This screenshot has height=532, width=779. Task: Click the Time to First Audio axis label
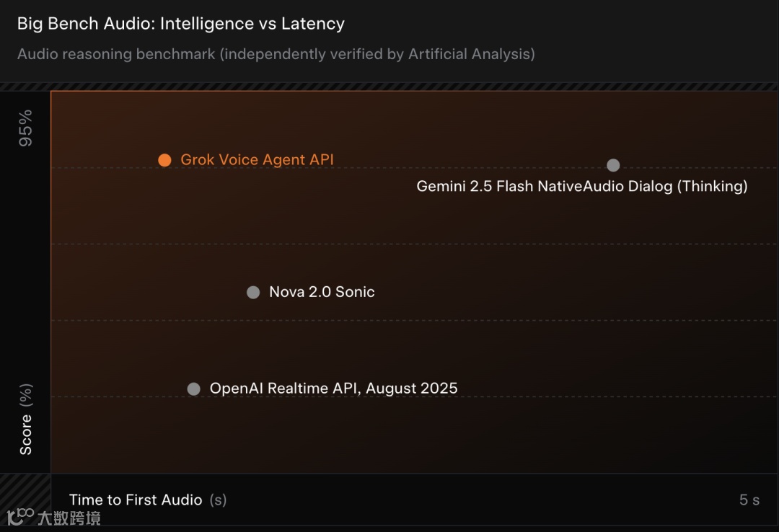click(x=136, y=500)
